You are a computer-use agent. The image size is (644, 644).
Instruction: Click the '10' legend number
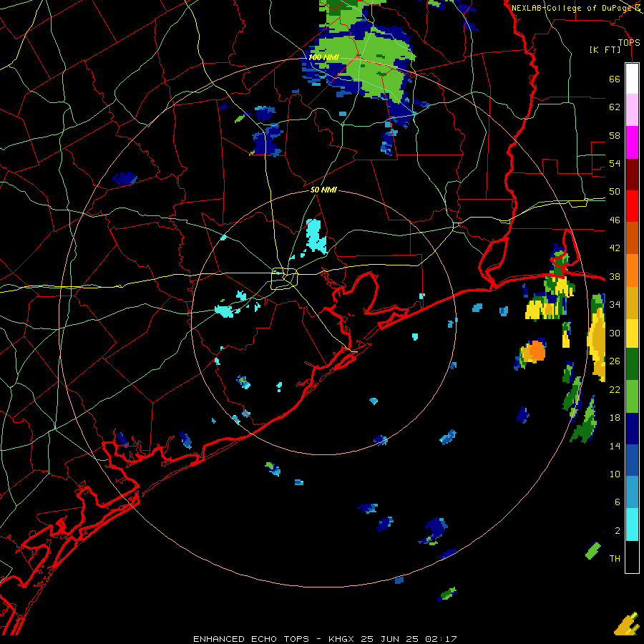pos(615,474)
